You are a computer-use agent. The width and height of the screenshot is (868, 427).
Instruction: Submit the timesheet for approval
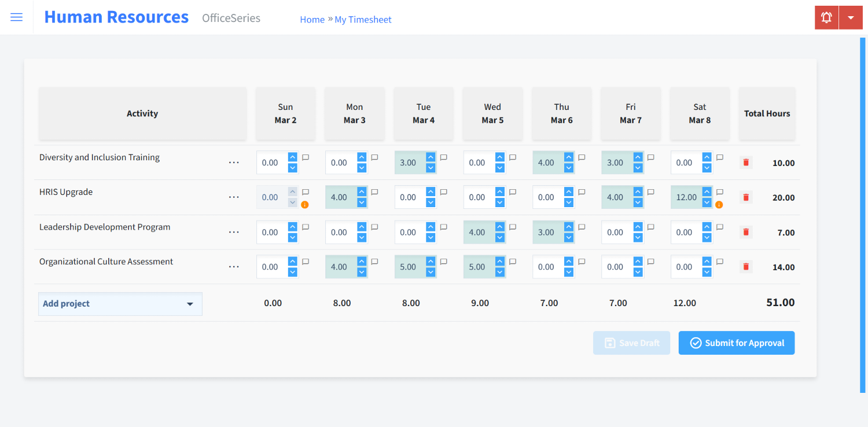point(736,343)
